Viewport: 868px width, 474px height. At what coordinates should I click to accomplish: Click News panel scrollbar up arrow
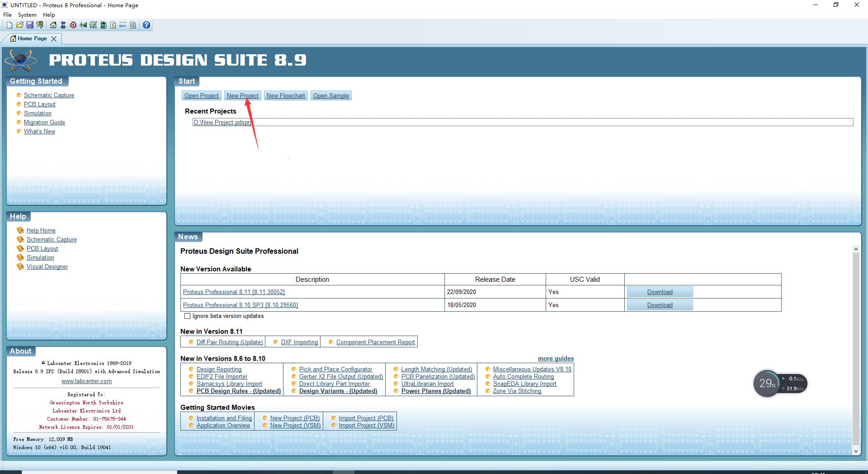[x=855, y=249]
